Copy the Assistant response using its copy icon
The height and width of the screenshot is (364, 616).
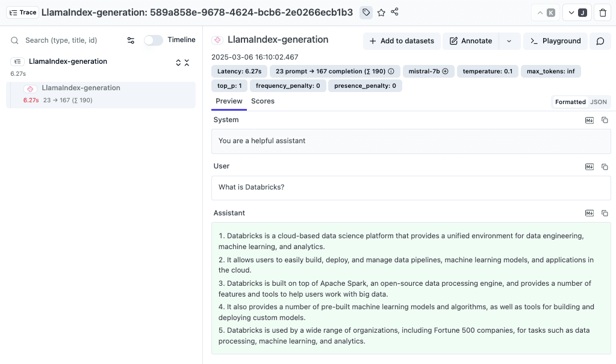coord(605,213)
